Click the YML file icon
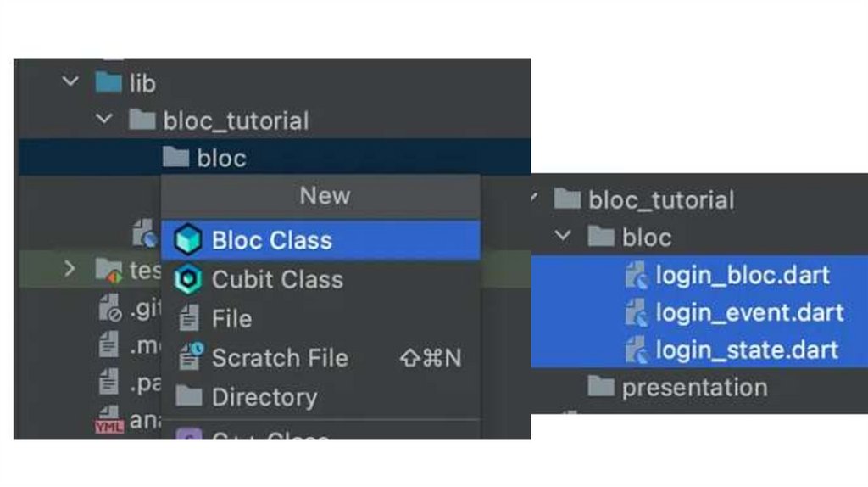Image resolution: width=868 pixels, height=487 pixels. (108, 422)
